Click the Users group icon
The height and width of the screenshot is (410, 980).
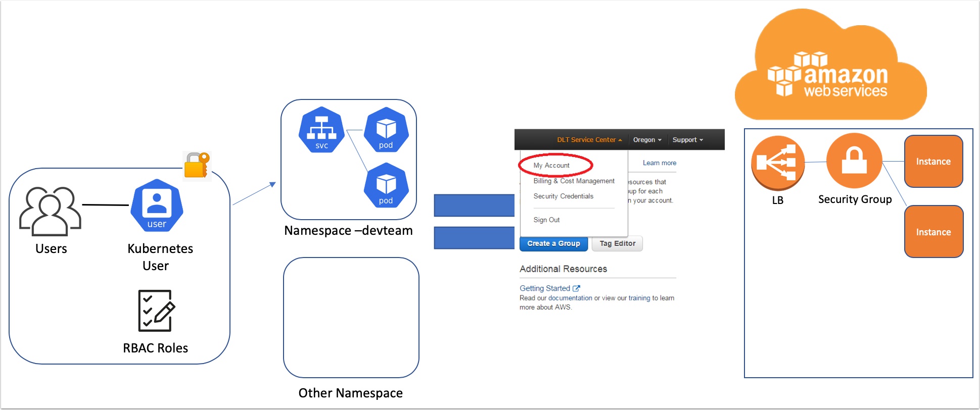point(50,211)
